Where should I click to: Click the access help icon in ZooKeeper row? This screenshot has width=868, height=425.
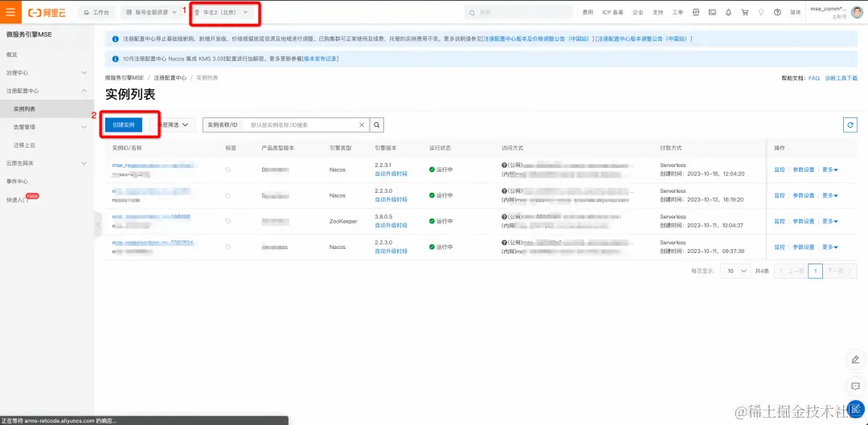coord(504,217)
